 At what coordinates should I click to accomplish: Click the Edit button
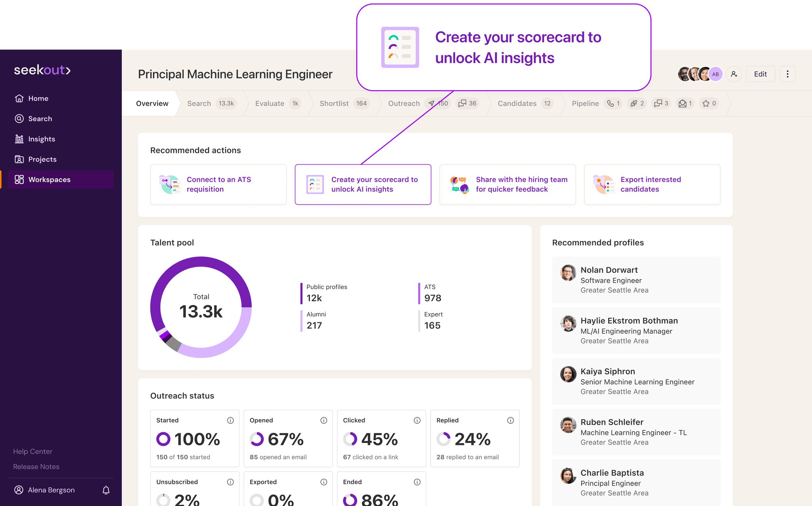760,74
